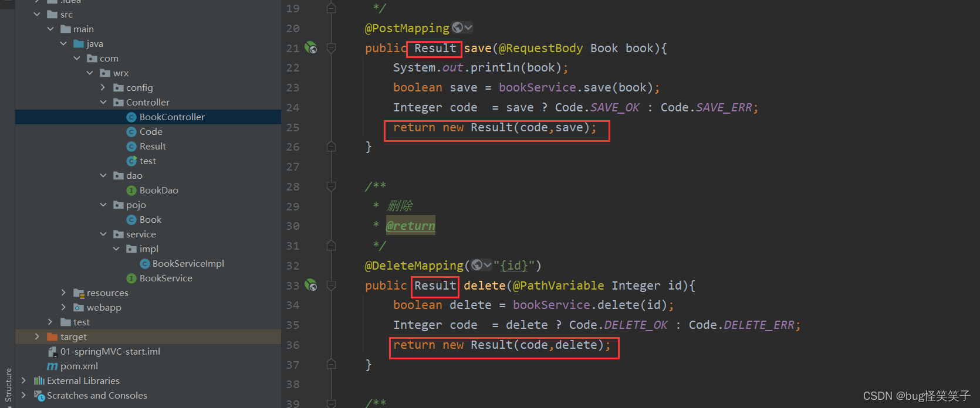
Task: Click the src folder icon
Action: (x=52, y=14)
